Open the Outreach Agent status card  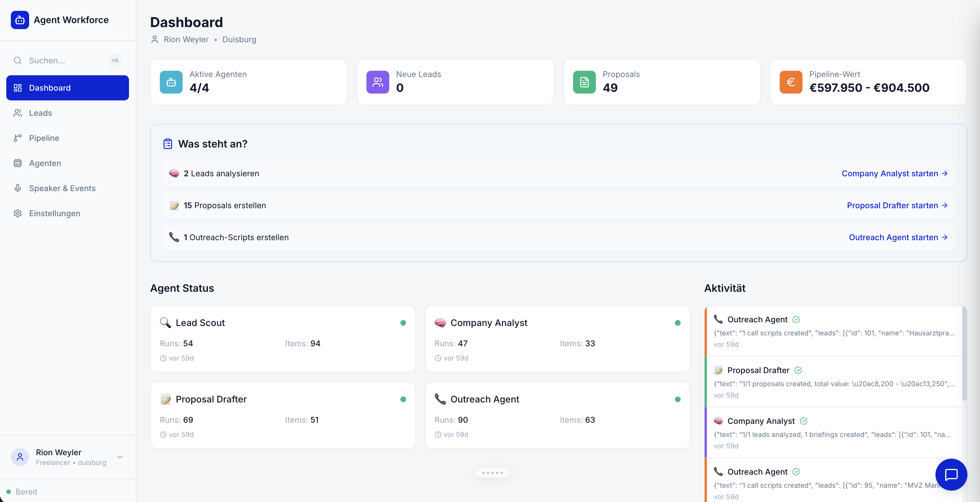click(x=557, y=415)
